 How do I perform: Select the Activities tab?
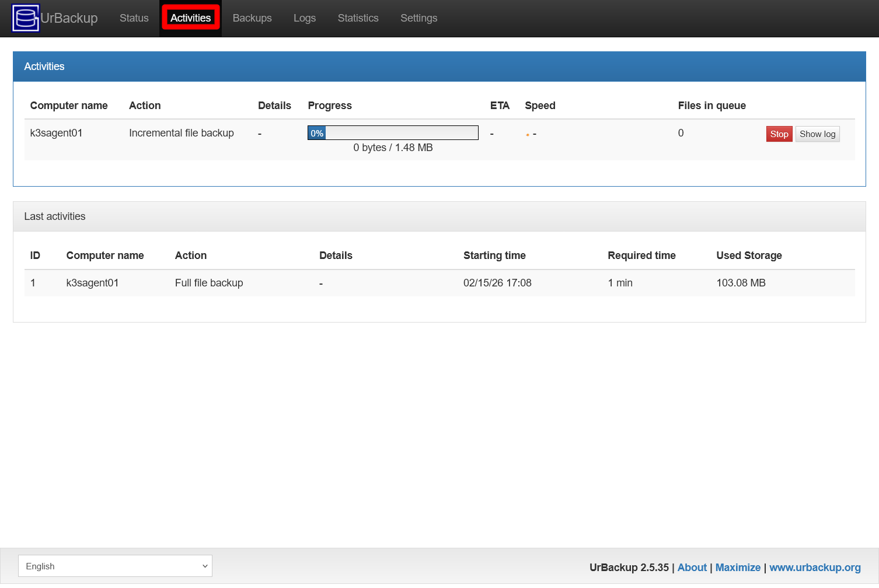(190, 18)
